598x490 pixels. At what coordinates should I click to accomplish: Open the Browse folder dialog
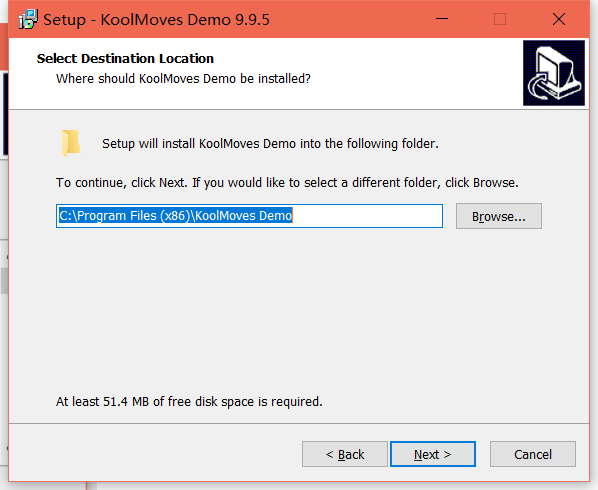[x=499, y=216]
